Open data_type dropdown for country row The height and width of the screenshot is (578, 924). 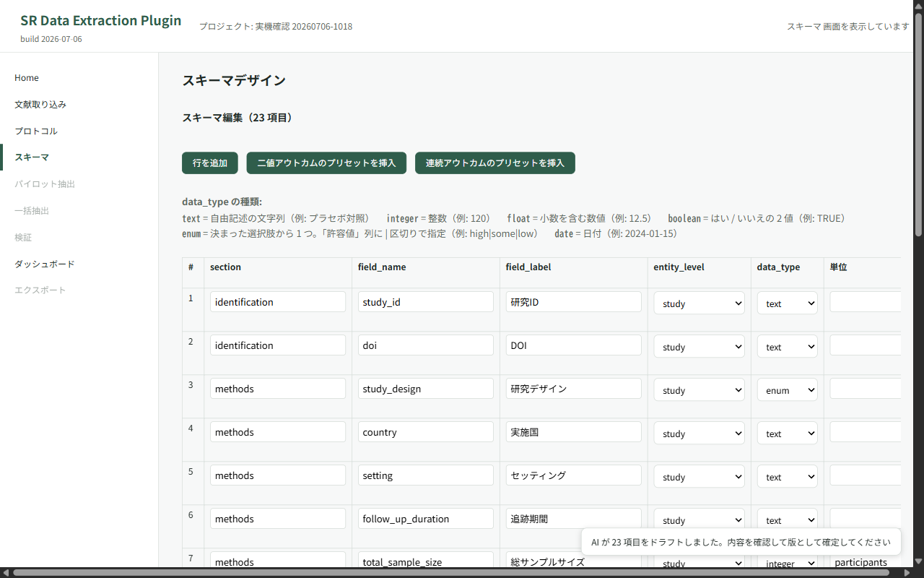coord(788,433)
